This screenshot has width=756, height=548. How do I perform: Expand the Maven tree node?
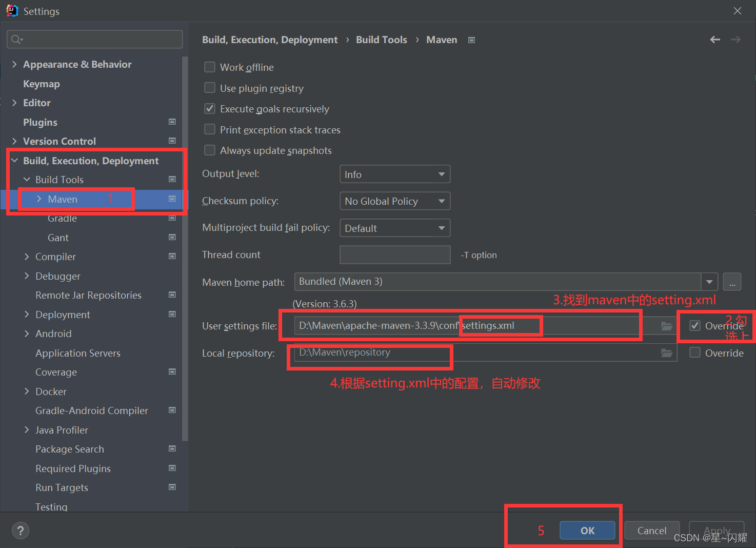(x=39, y=199)
